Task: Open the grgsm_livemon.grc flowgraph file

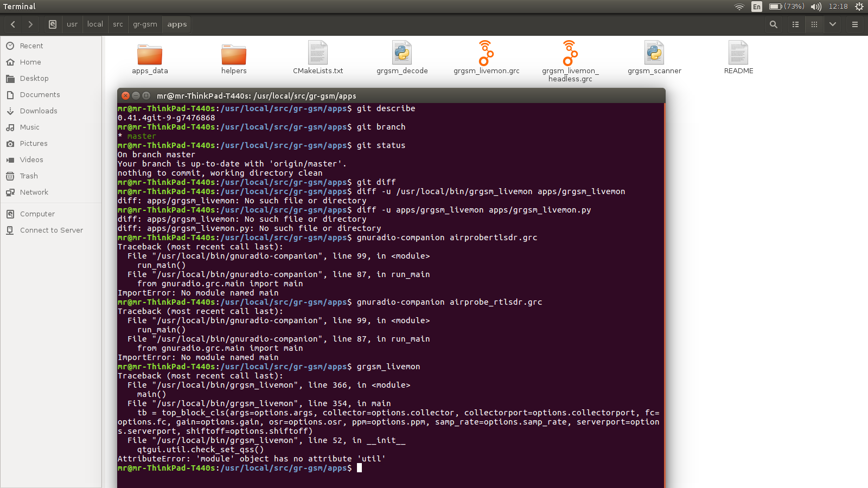Action: click(486, 54)
